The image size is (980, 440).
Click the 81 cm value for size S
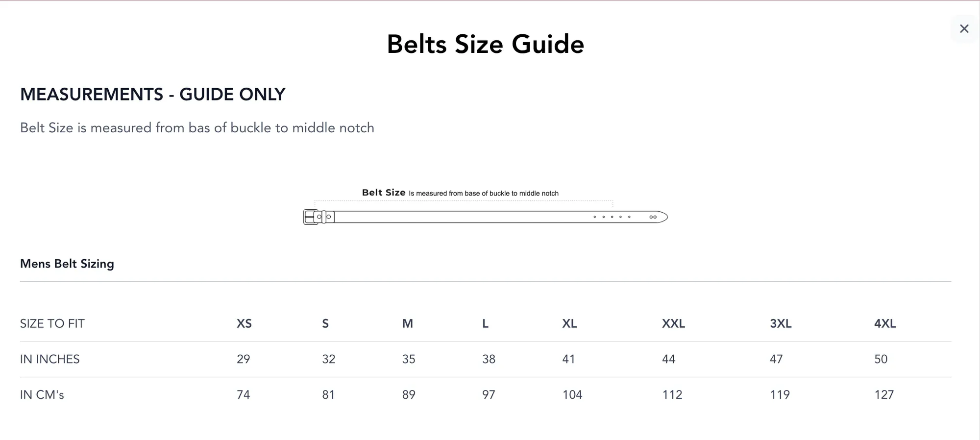point(328,394)
